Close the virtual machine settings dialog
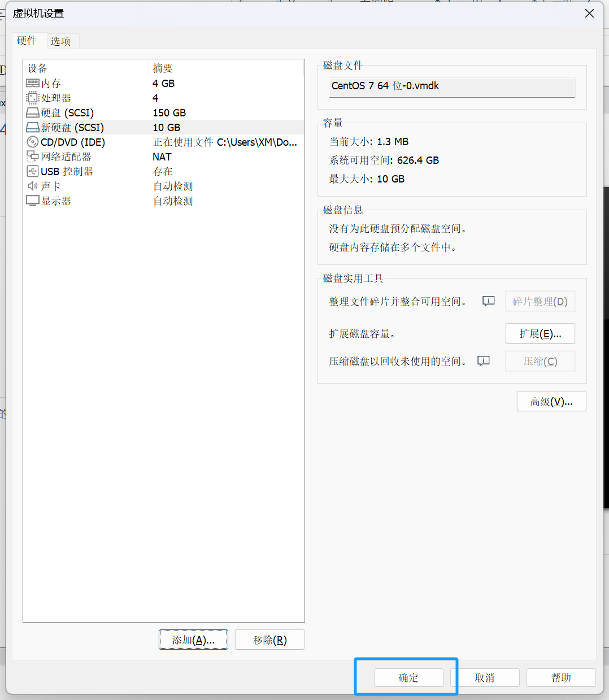 (x=589, y=14)
